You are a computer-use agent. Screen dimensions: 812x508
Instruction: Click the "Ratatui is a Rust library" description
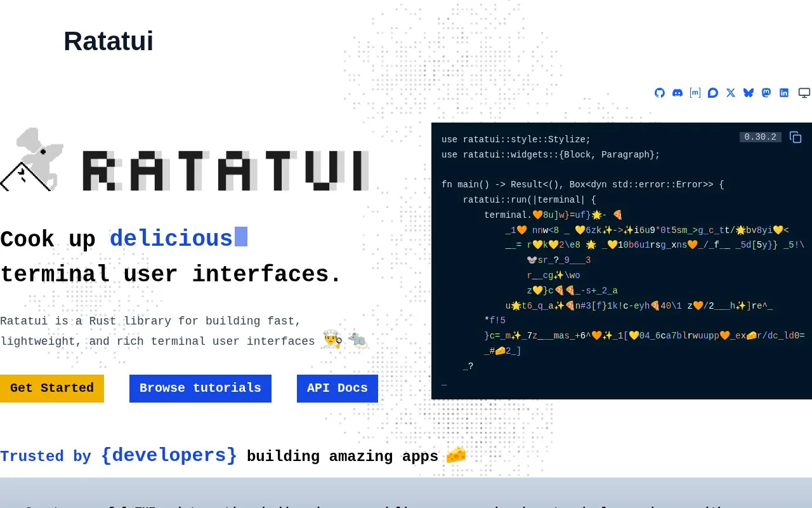pos(185,331)
